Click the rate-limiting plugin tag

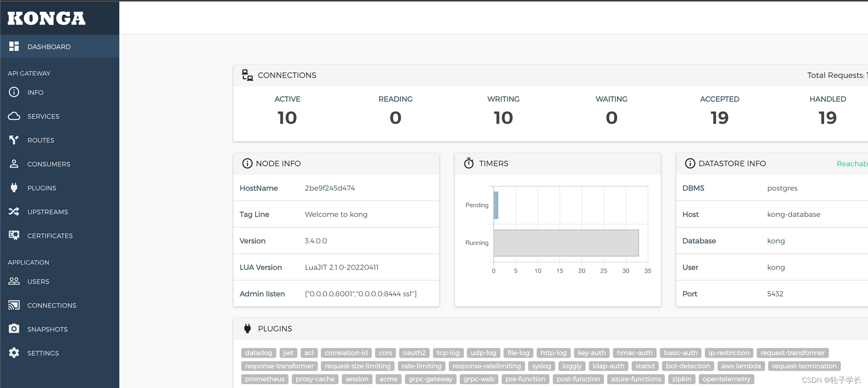click(421, 366)
